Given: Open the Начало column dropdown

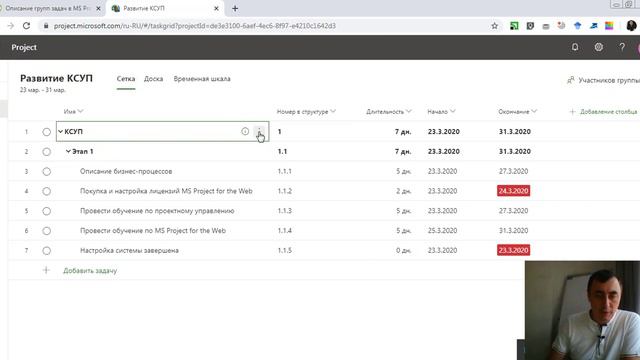Looking at the screenshot, I should 452,111.
